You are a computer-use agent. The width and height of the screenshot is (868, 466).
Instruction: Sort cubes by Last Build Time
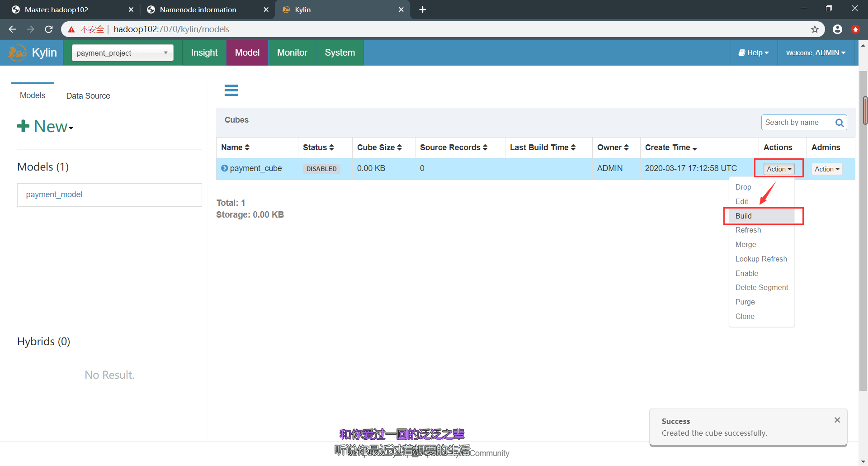(x=542, y=147)
